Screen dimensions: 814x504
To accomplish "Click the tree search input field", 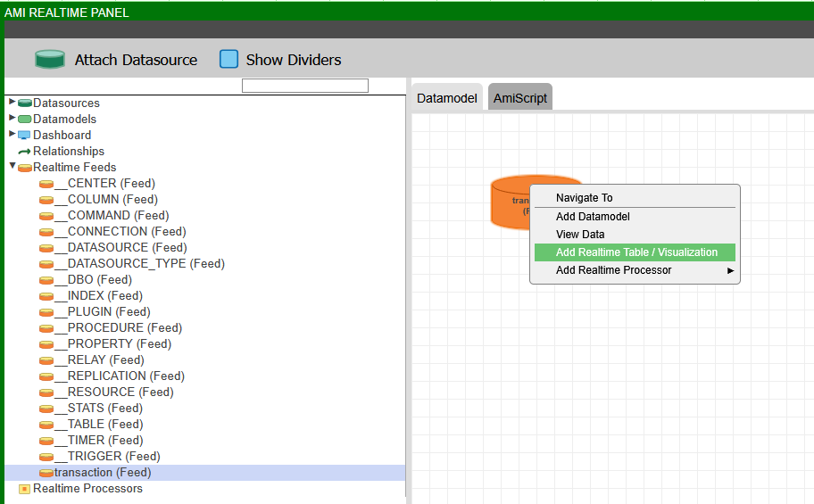I will pos(304,86).
